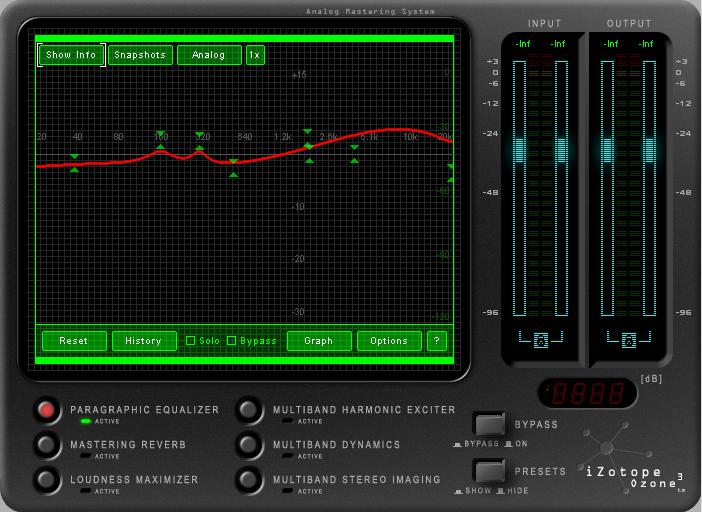Enable the EQ Bypass checkbox
Viewport: 702px width, 512px height.
pyautogui.click(x=231, y=341)
